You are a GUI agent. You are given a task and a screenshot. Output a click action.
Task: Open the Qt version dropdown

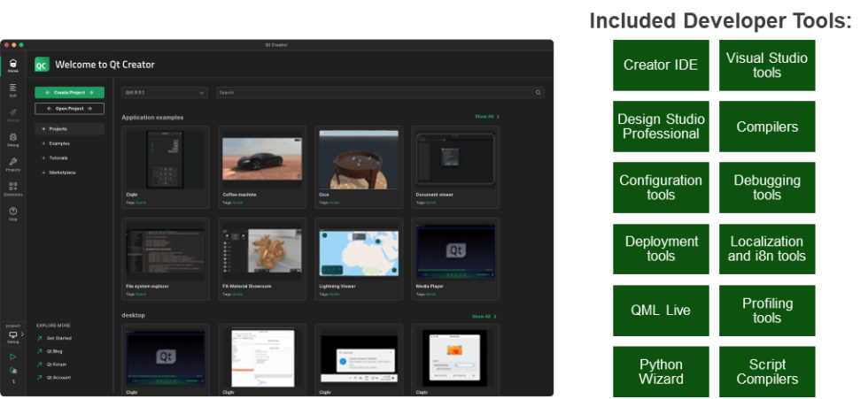tap(165, 92)
